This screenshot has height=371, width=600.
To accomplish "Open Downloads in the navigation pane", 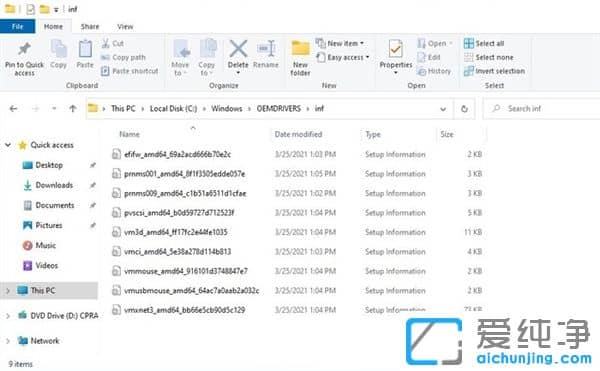I will click(x=54, y=185).
